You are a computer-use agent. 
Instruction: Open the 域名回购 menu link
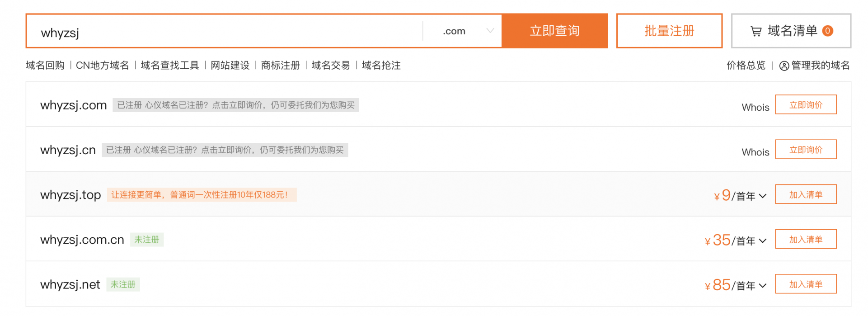coord(45,66)
